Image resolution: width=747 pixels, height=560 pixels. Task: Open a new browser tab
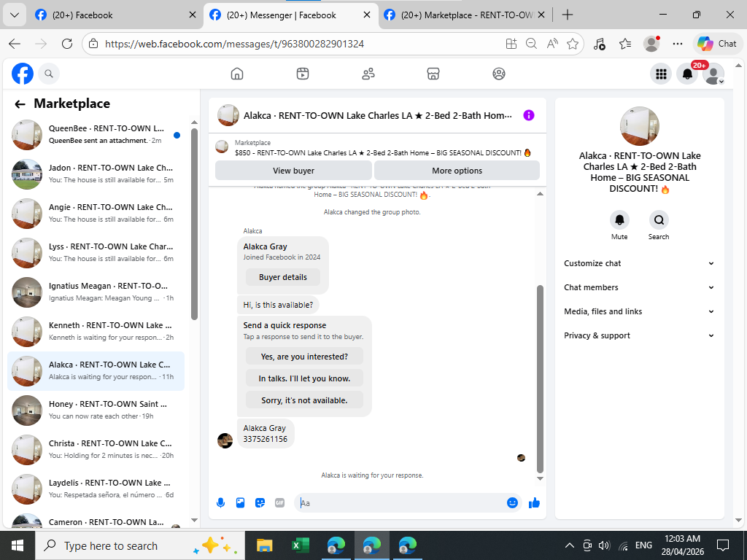coord(568,15)
